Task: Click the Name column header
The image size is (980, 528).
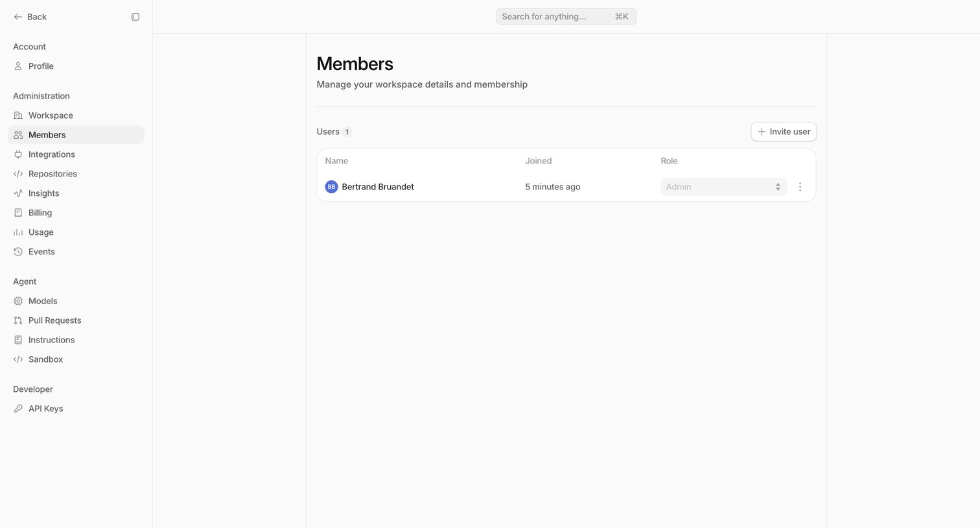Action: [x=336, y=161]
